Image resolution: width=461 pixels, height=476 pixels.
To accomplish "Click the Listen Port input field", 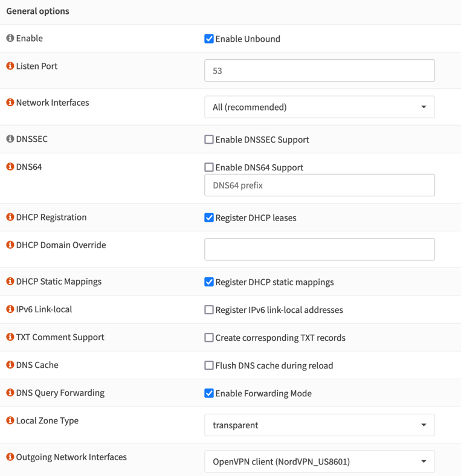I will (320, 71).
